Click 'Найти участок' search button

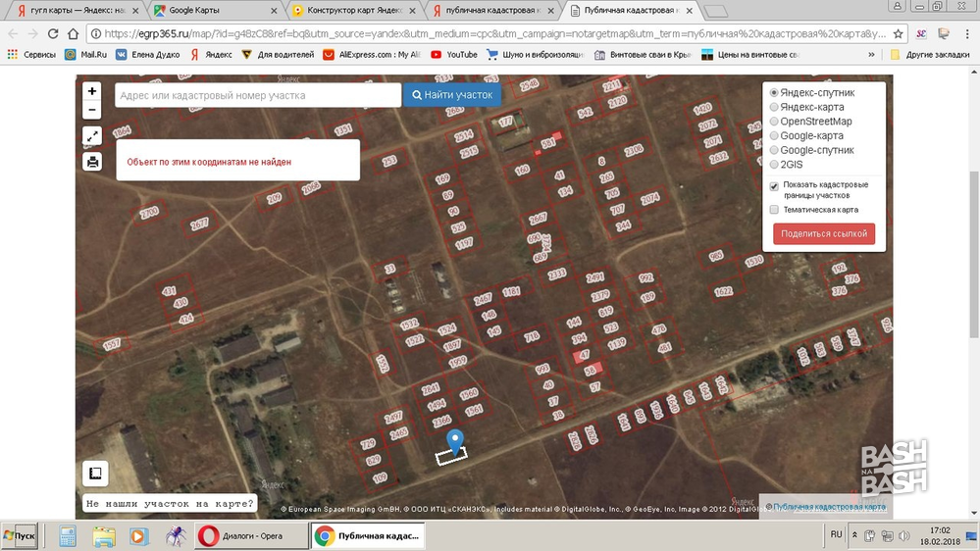click(452, 95)
